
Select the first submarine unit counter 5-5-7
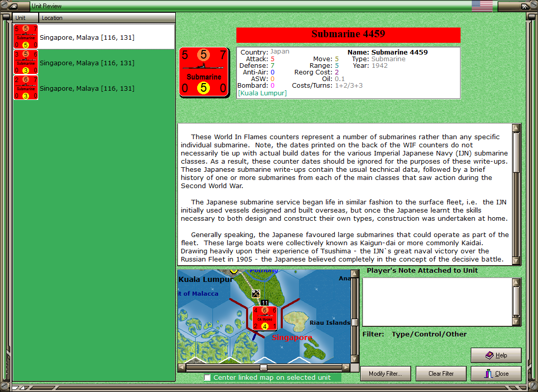(26, 36)
